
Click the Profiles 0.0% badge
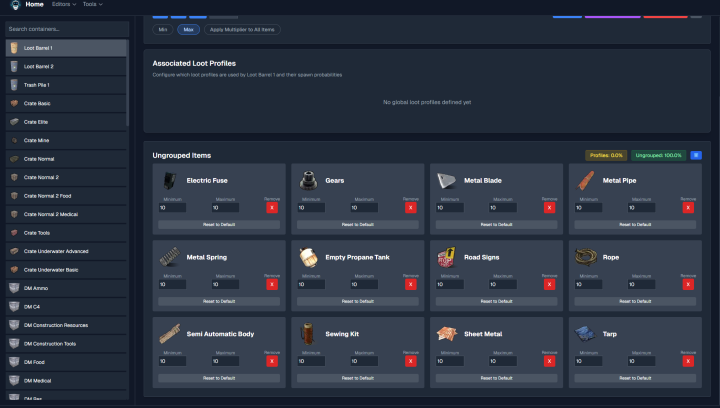(606, 155)
